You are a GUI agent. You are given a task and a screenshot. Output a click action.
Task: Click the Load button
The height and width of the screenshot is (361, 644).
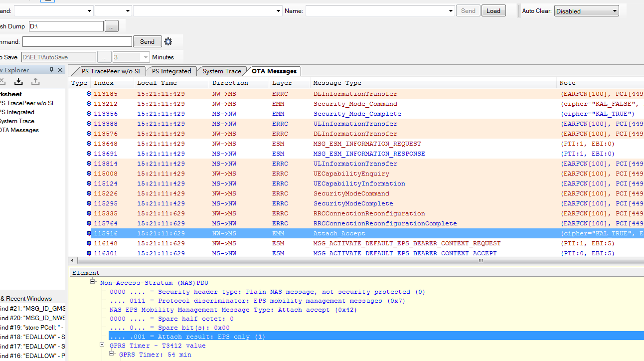[x=493, y=10]
